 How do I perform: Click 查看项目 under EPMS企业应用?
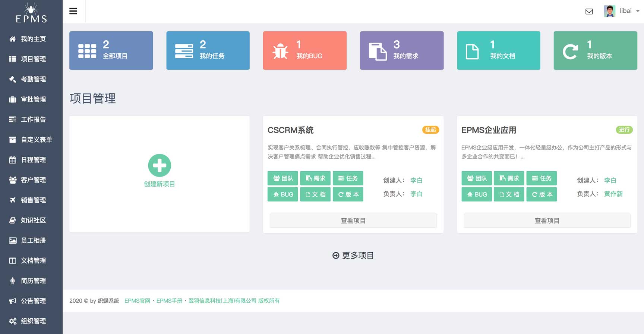[547, 221]
